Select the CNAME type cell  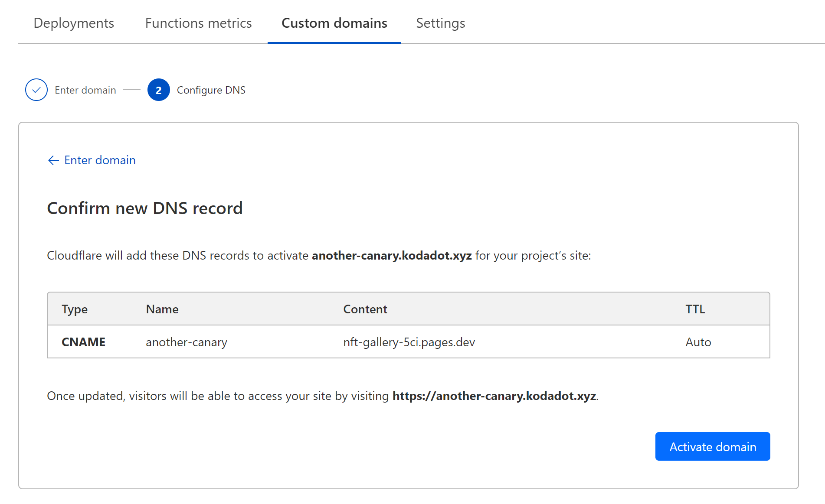click(84, 342)
